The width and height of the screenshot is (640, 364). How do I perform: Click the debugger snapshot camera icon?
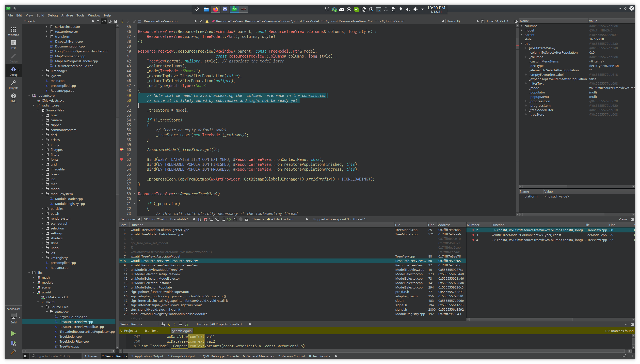(x=247, y=219)
